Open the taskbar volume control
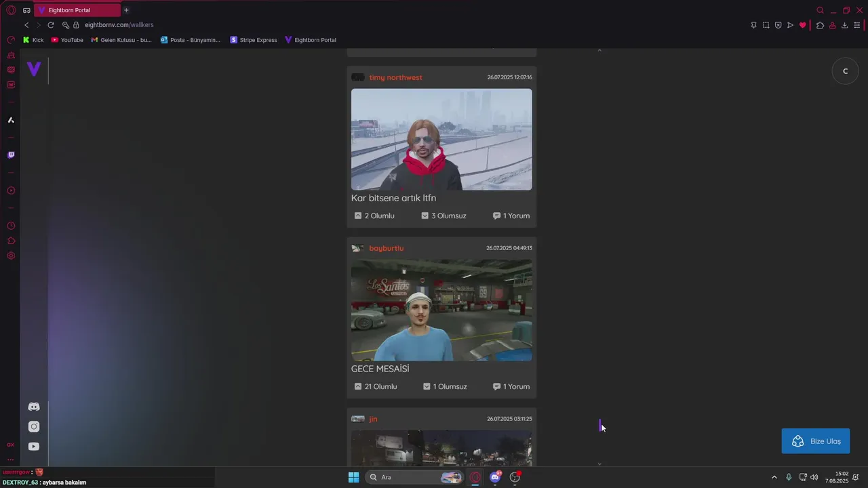The height and width of the screenshot is (488, 868). 814,477
